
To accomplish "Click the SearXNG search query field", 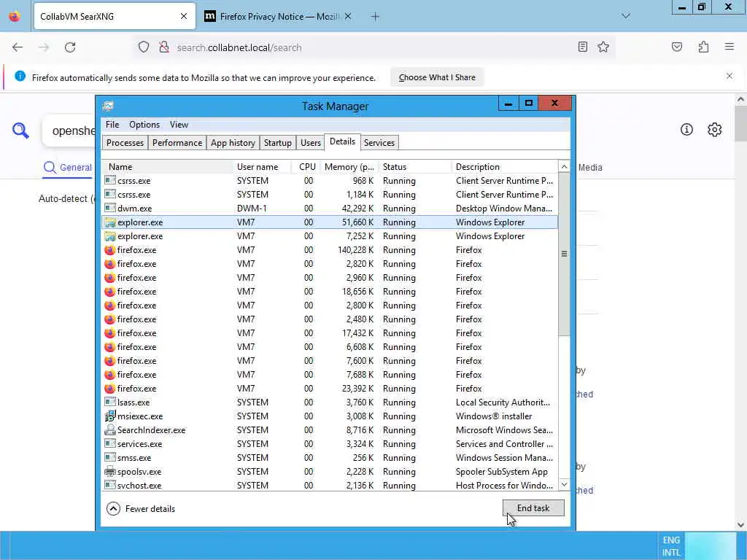I will click(69, 131).
